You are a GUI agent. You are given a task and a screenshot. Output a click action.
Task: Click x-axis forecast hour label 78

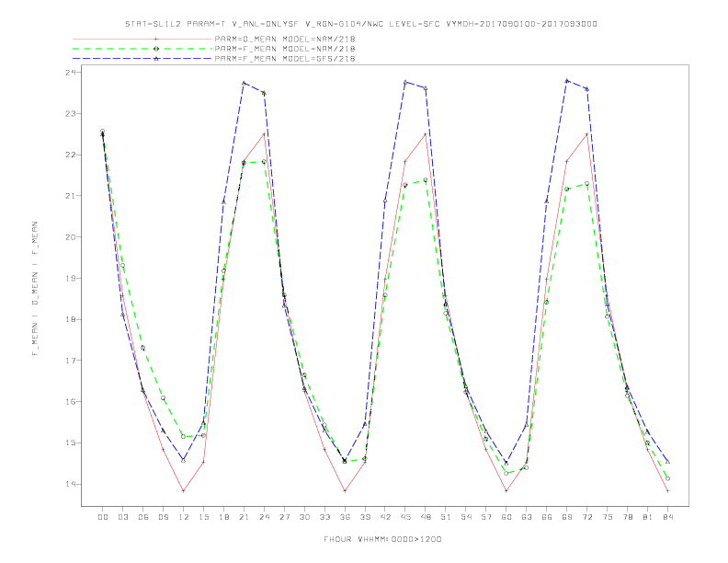click(x=628, y=517)
